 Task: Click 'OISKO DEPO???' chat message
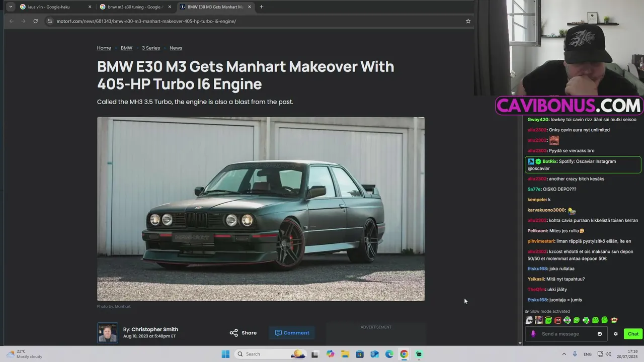click(560, 189)
